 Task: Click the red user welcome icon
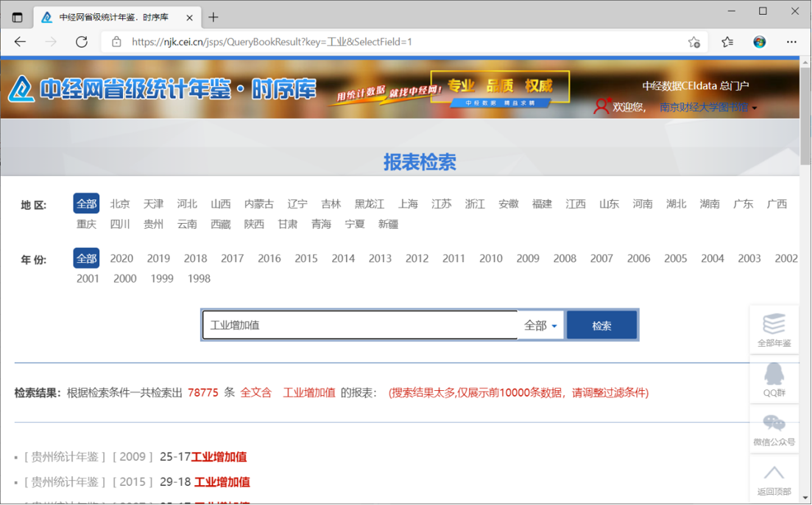(x=604, y=106)
